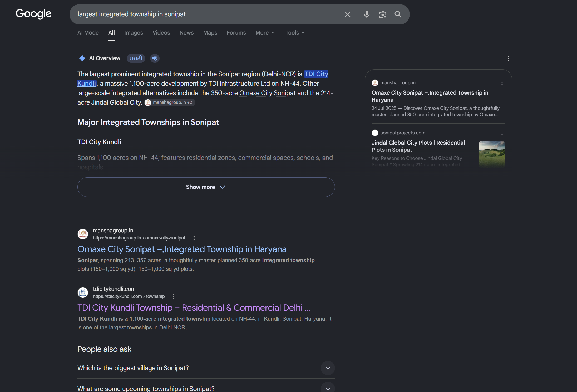The height and width of the screenshot is (392, 577).
Task: Click tdicitykundli.com search result favicon
Action: pyautogui.click(x=83, y=292)
